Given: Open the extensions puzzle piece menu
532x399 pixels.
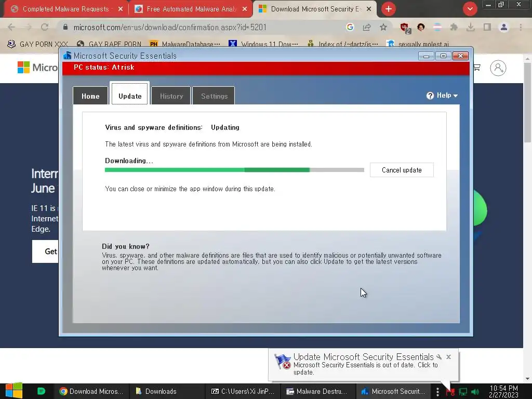Looking at the screenshot, I should [454, 27].
